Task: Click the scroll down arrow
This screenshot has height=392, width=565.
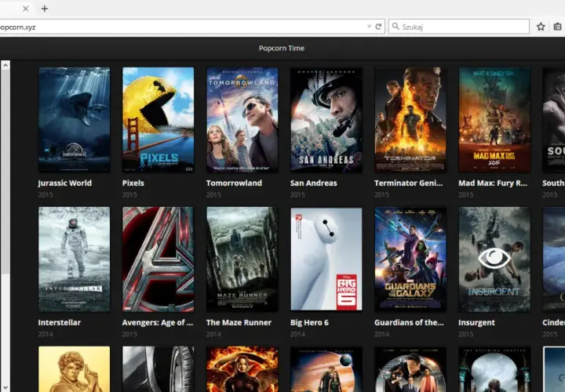Action: coord(5,387)
